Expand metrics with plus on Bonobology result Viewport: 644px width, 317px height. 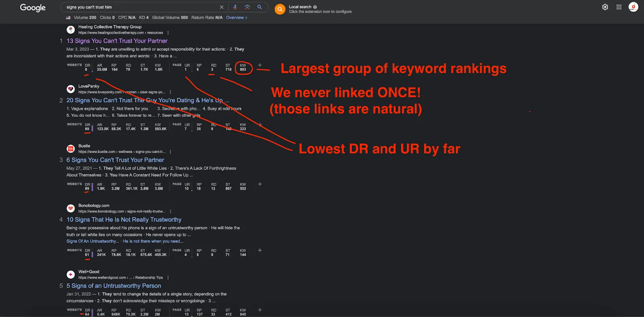point(260,250)
